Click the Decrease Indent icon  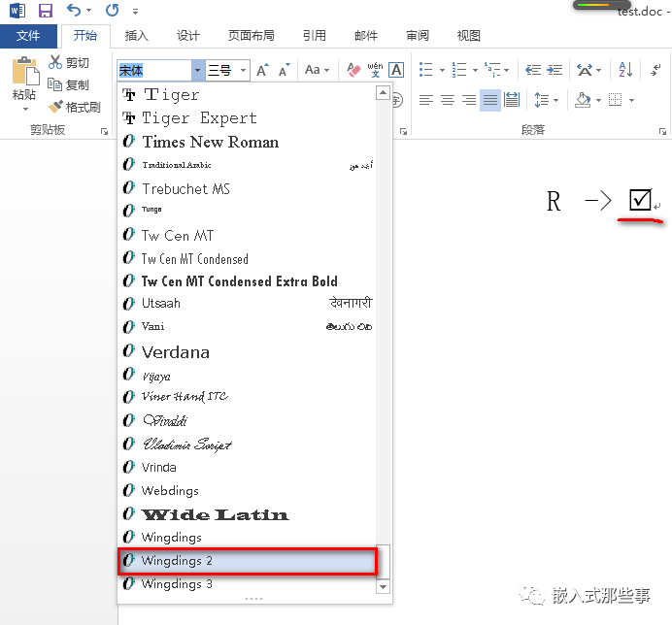pos(533,70)
